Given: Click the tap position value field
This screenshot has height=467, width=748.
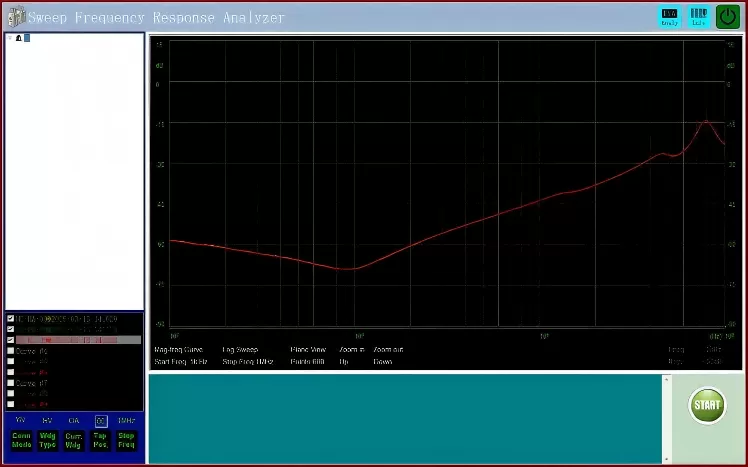Looking at the screenshot, I should (100, 421).
